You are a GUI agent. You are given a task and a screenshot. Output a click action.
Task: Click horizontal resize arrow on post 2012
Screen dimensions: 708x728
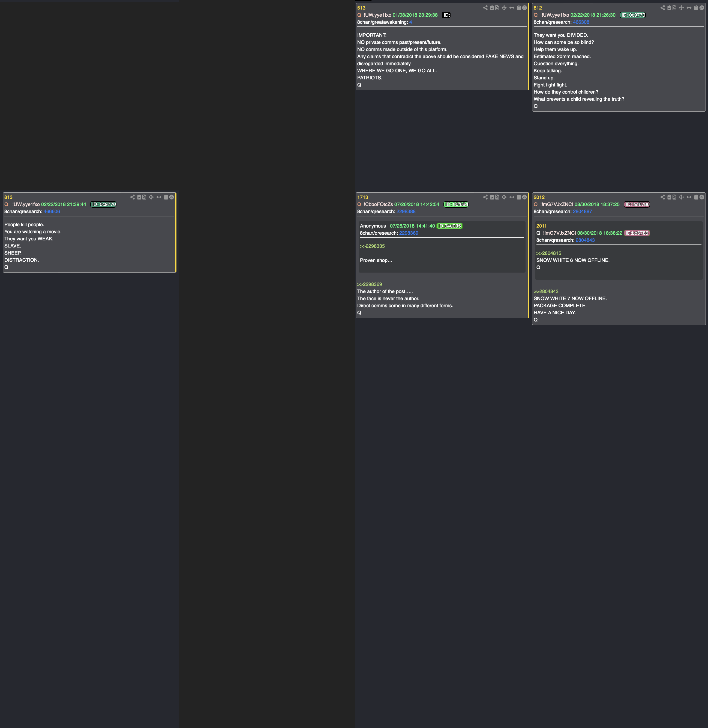pyautogui.click(x=689, y=197)
